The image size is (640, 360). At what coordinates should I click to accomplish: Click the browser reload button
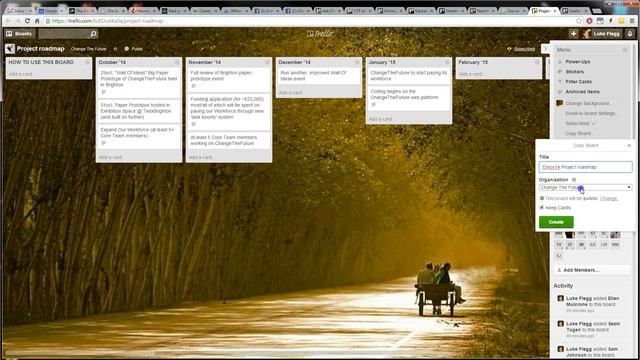point(27,21)
